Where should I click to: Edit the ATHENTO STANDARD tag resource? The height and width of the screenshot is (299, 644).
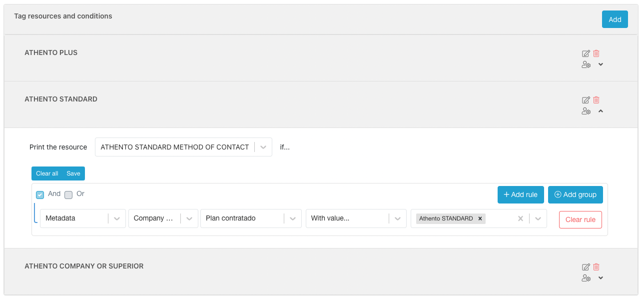586,100
